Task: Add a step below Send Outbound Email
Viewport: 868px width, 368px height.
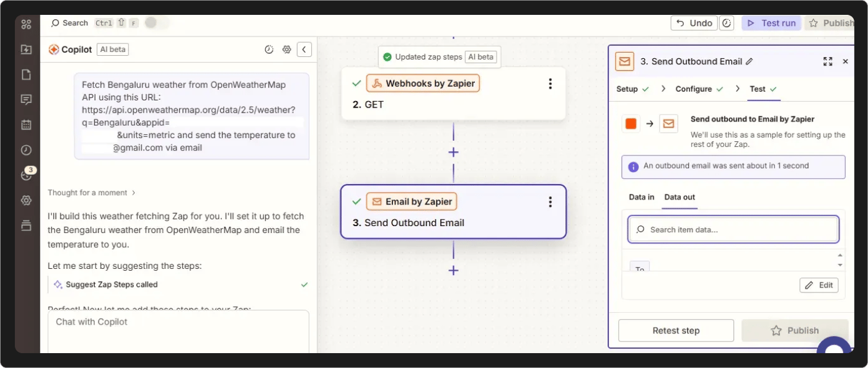Action: [453, 270]
